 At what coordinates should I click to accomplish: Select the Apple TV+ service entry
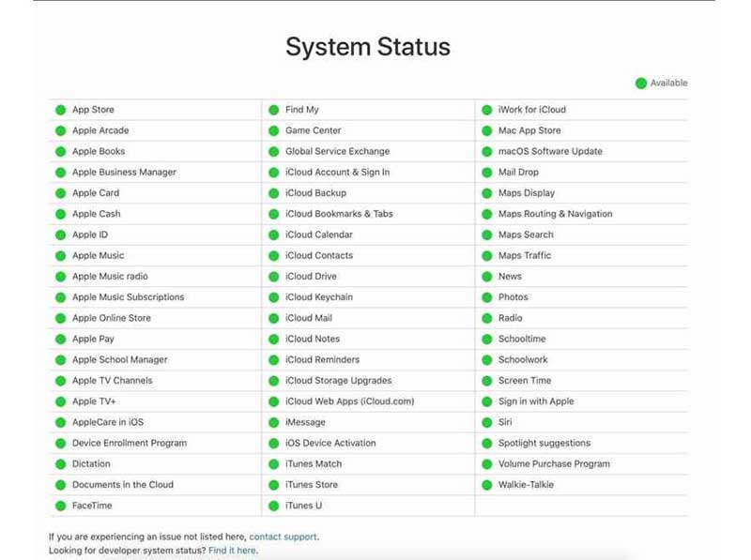(94, 401)
